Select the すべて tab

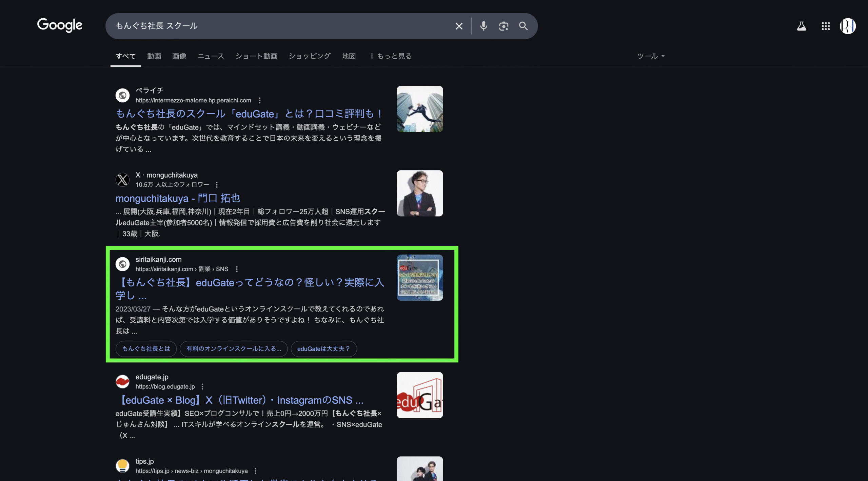tap(125, 56)
